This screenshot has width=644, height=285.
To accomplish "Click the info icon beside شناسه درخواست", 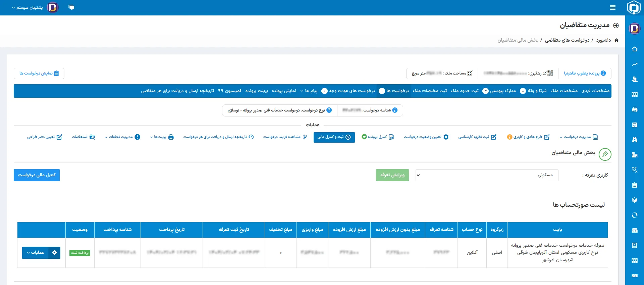I will (395, 110).
